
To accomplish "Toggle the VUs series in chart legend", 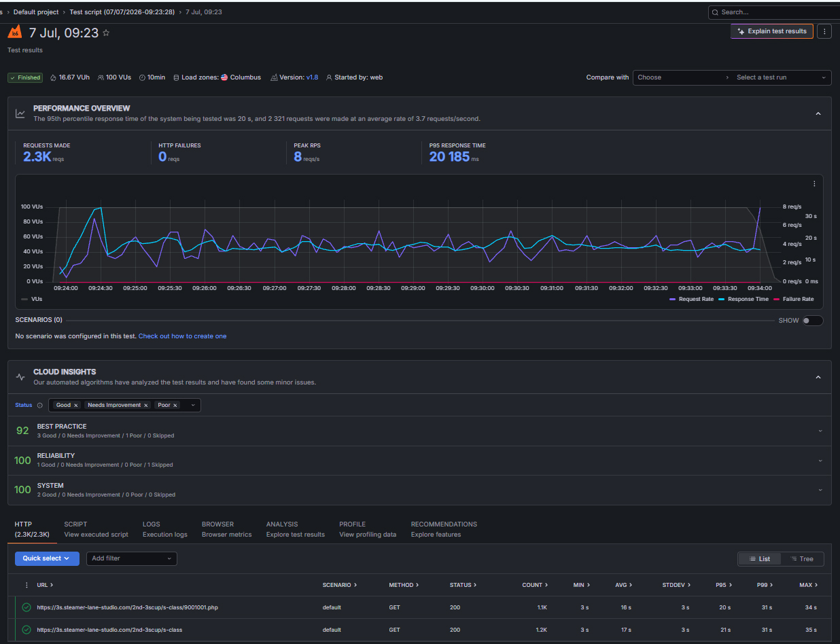I will coord(31,299).
